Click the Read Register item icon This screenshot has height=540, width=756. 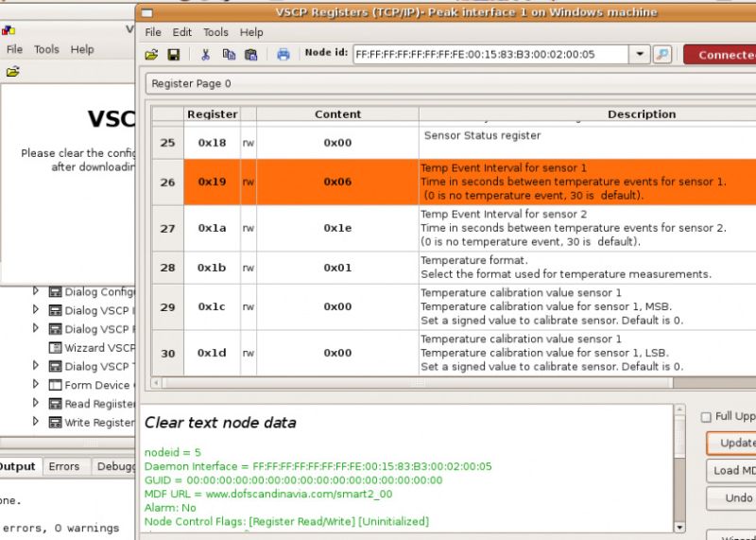pos(56,404)
